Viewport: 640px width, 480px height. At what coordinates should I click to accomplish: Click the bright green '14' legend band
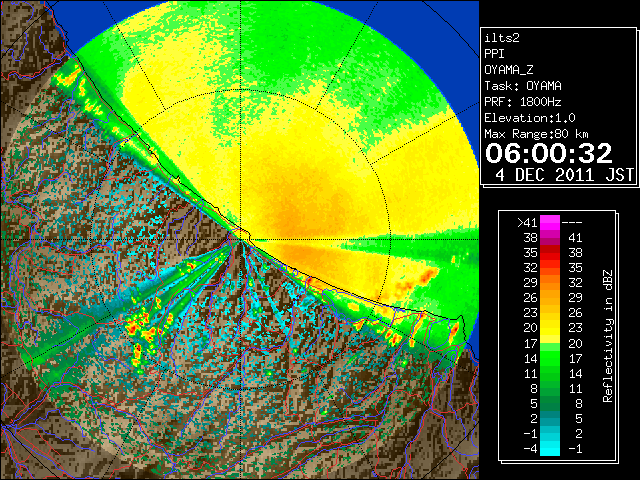(x=550, y=358)
